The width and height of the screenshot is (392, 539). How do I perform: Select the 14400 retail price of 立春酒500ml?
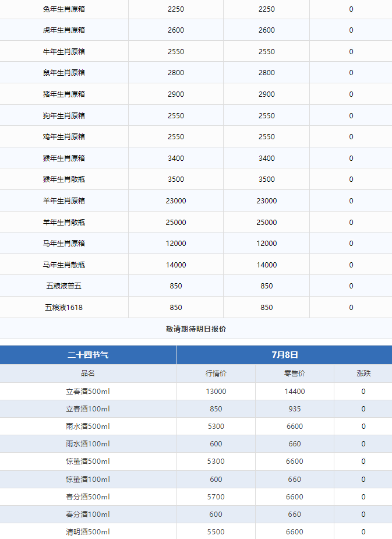pyautogui.click(x=294, y=392)
